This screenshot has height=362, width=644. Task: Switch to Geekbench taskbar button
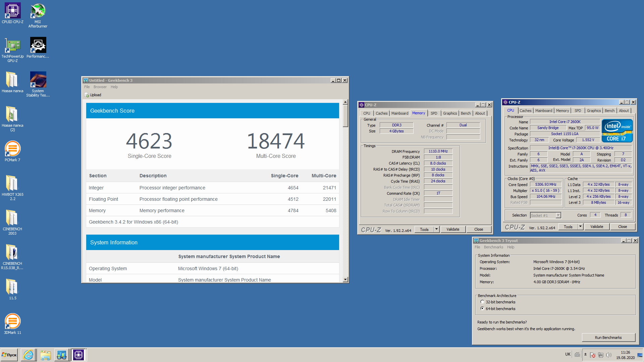point(62,355)
